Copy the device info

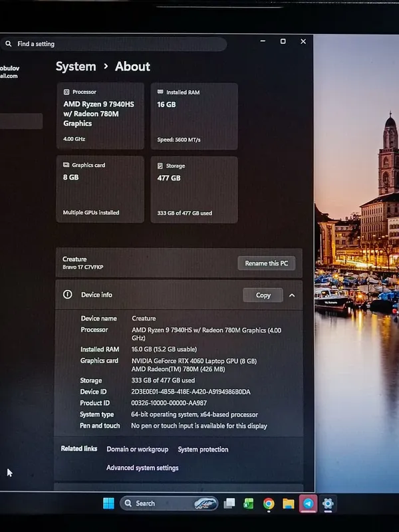263,295
